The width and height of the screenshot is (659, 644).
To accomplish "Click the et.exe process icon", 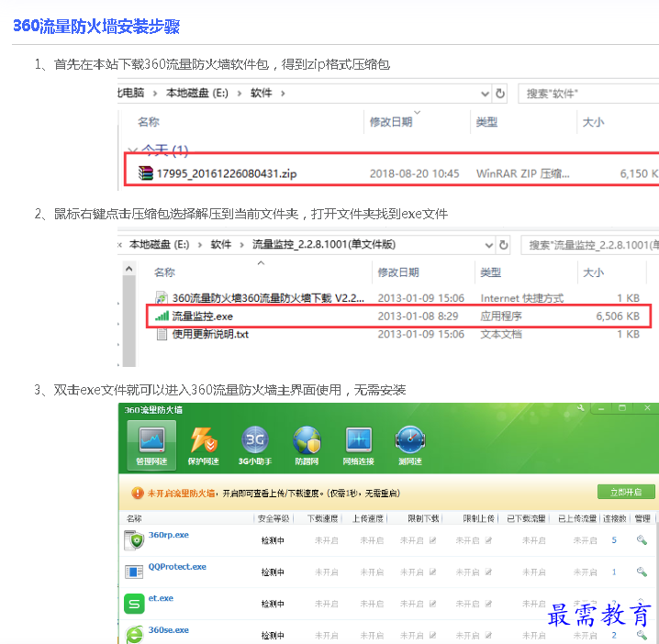I will [134, 604].
